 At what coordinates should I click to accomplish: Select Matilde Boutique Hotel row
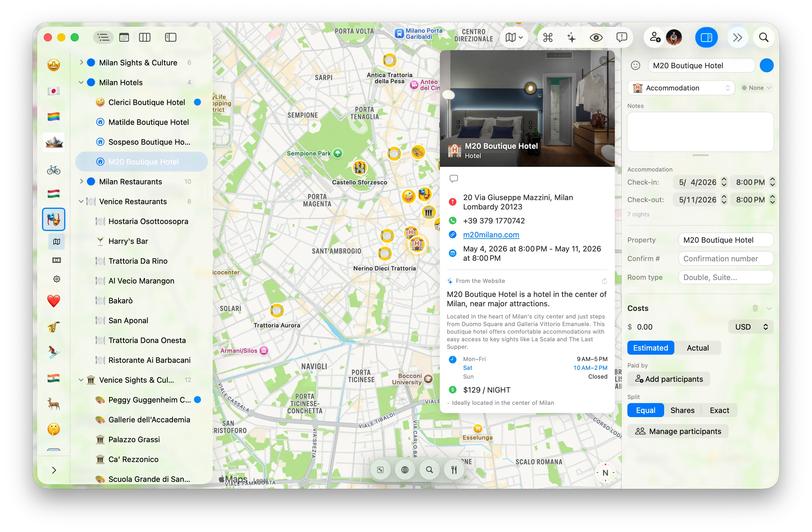tap(141, 122)
